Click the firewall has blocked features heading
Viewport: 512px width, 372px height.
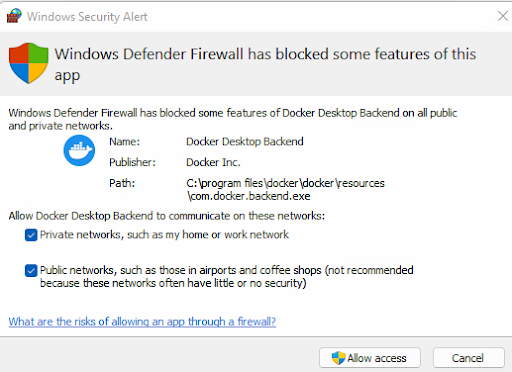265,64
